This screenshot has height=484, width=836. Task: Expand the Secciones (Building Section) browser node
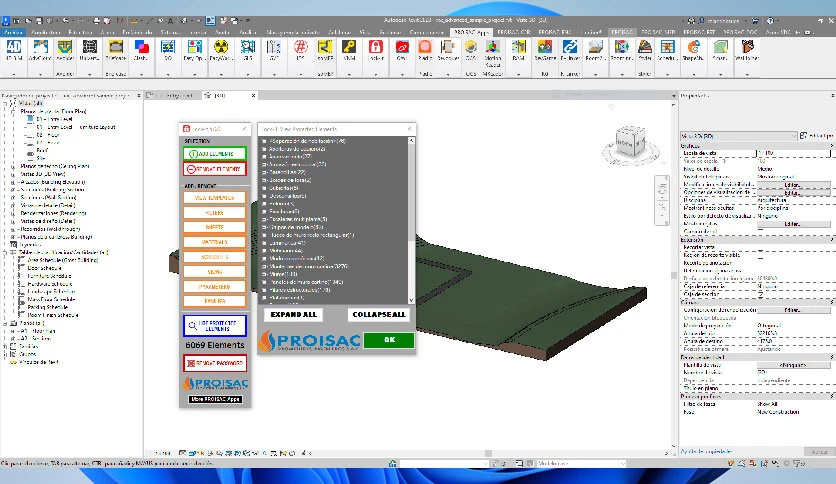[13, 190]
